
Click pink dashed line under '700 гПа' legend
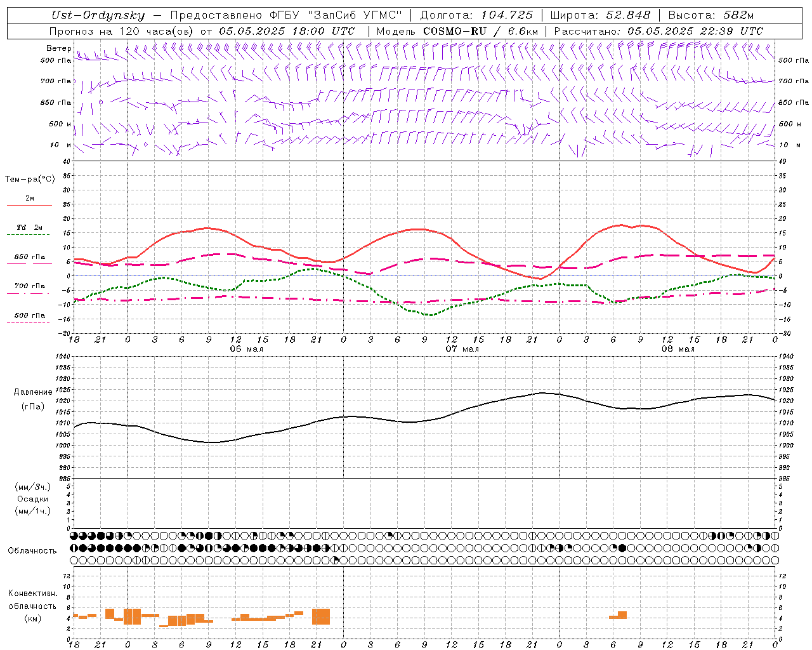28,294
